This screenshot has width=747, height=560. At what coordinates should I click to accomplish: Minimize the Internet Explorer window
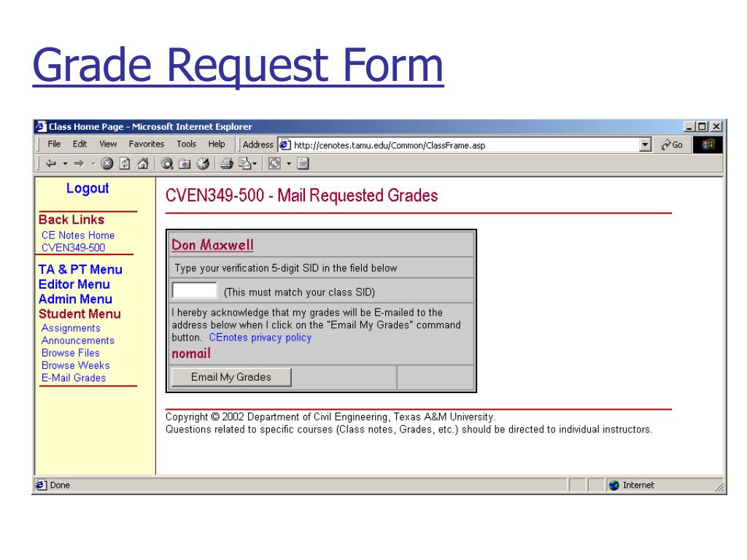click(x=689, y=127)
